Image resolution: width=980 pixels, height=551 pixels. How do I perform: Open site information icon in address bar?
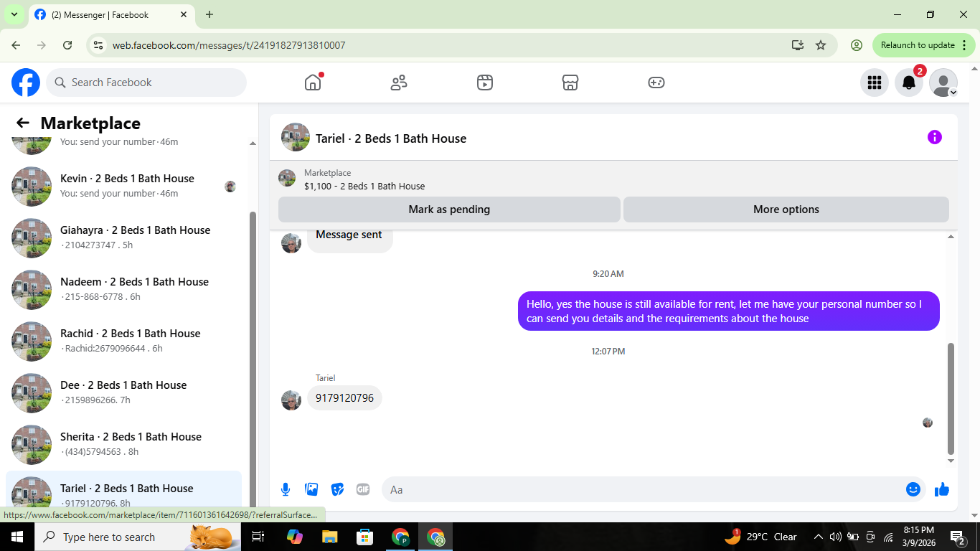(99, 45)
